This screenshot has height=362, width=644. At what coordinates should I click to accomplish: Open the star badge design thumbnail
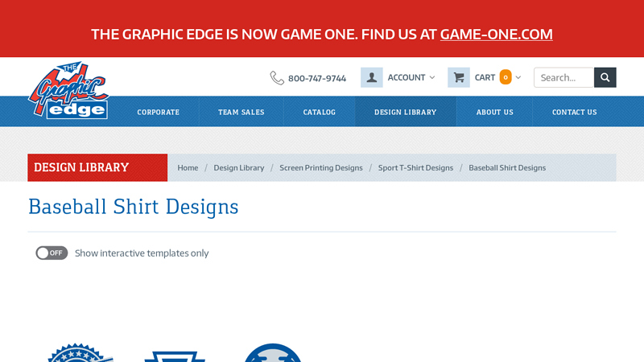click(x=79, y=353)
